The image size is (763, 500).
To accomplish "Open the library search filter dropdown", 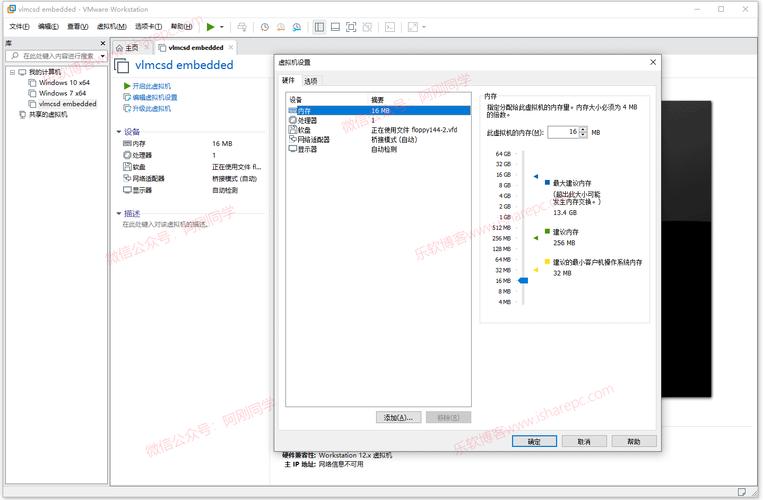I will (x=102, y=56).
